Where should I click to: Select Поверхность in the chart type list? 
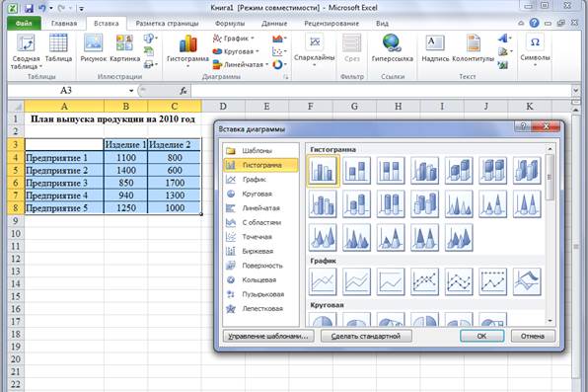[x=260, y=266]
